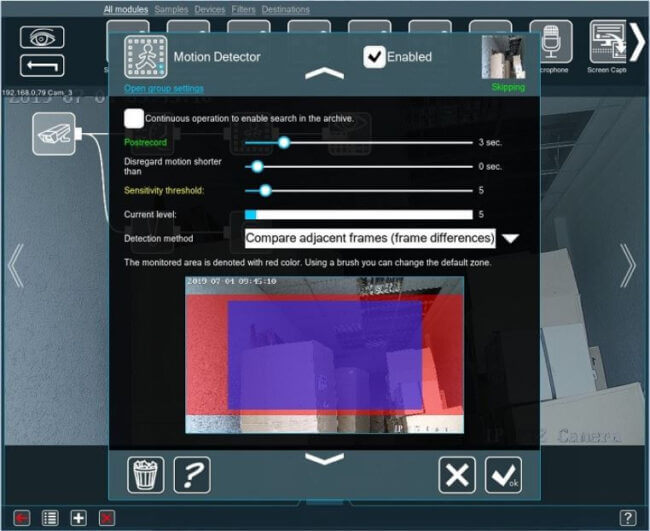Click the 192.168.0.79 Cam 3 label
This screenshot has width=650, height=531.
[x=37, y=92]
